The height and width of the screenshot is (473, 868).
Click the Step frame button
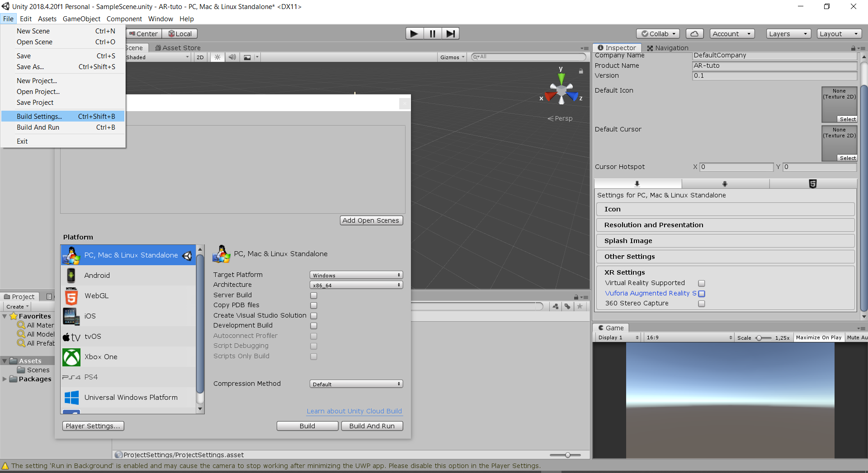tap(450, 34)
